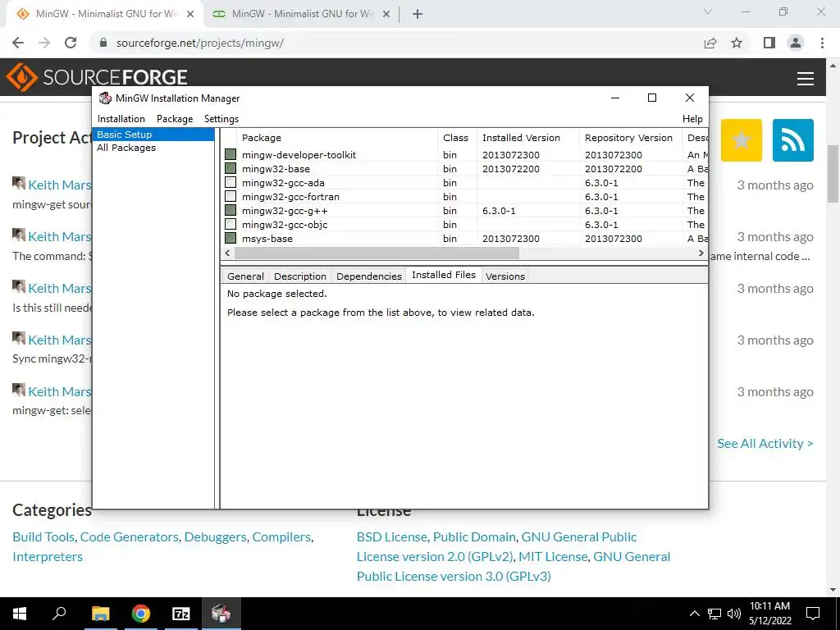Open the Chrome profile avatar
This screenshot has width=840, height=630.
pyautogui.click(x=796, y=43)
